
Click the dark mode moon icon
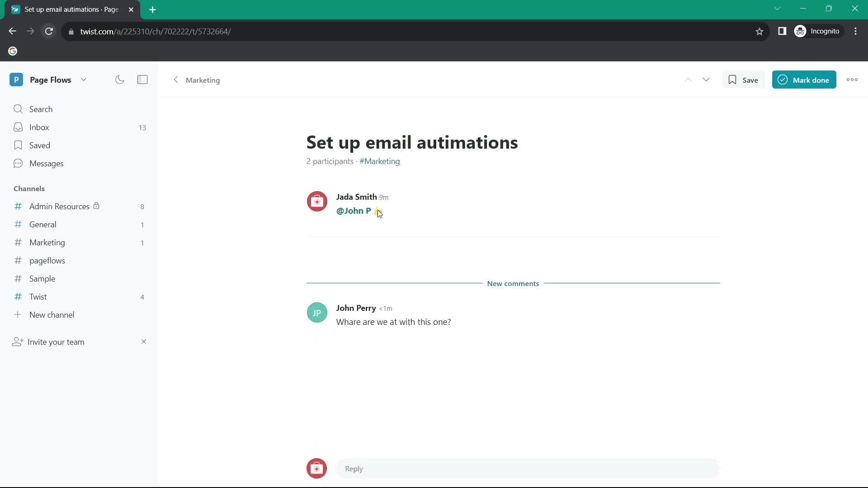click(x=119, y=79)
